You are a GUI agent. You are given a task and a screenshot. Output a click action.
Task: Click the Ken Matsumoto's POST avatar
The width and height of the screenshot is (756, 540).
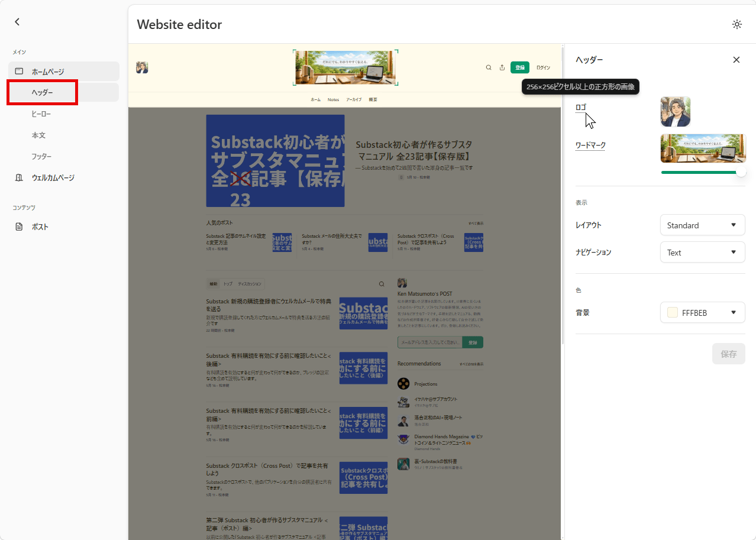coord(402,283)
